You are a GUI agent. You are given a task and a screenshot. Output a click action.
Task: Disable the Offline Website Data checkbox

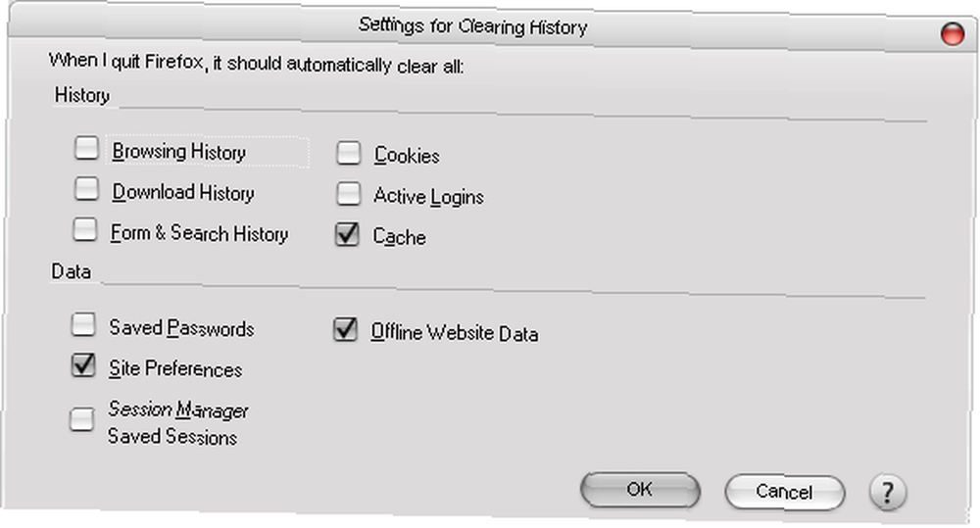[x=345, y=329]
